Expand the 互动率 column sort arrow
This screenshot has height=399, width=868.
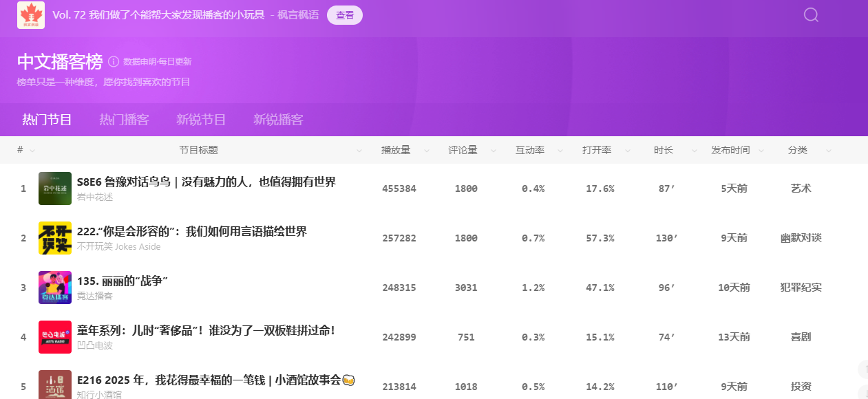point(560,151)
